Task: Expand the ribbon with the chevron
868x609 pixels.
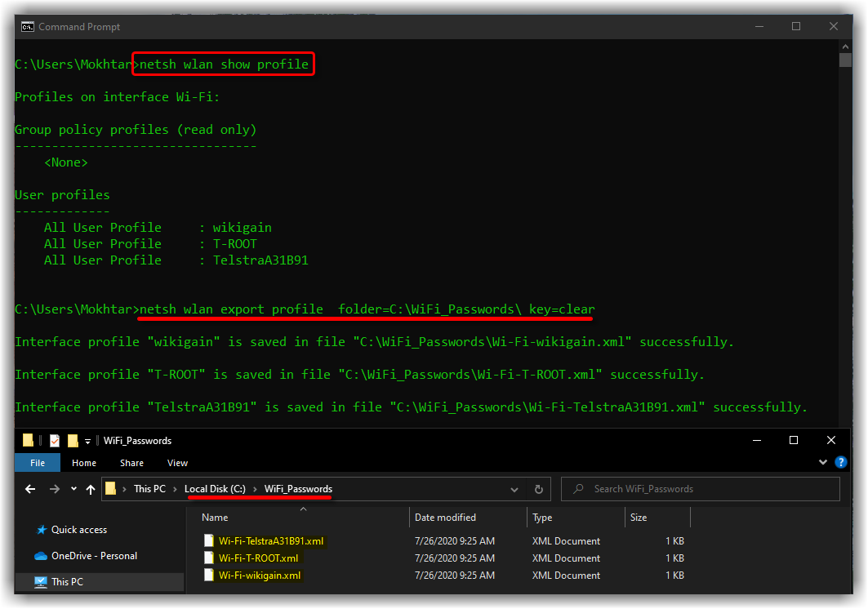Action: [x=822, y=463]
